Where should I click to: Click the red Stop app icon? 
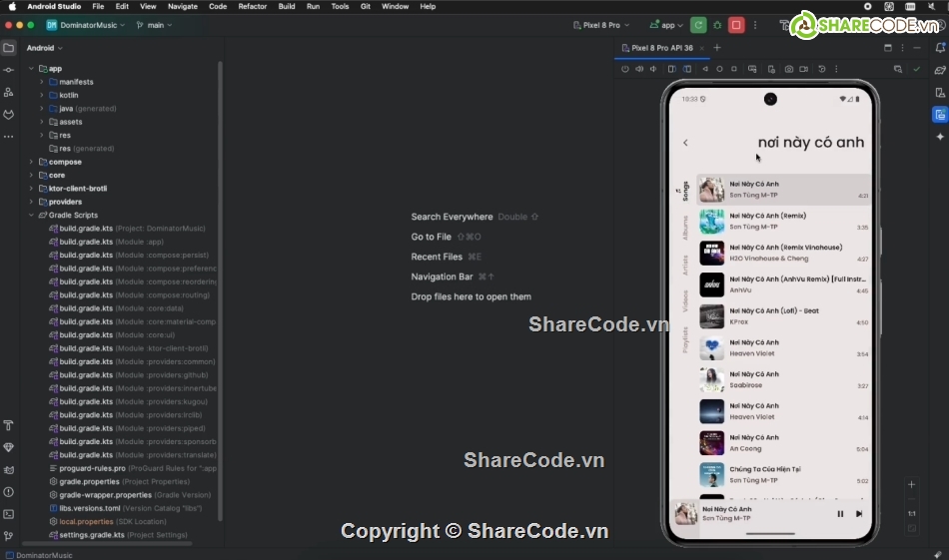click(x=736, y=25)
